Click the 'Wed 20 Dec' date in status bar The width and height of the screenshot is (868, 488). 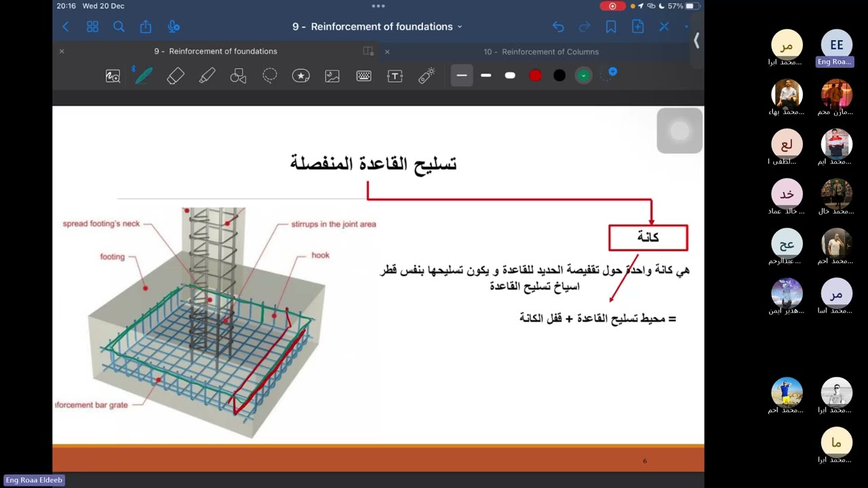[x=103, y=6]
